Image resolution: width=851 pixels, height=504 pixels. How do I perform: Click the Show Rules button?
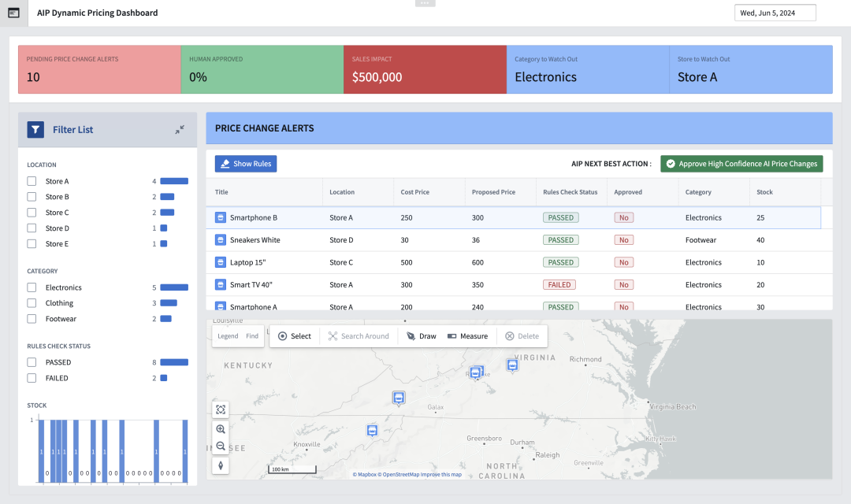coord(246,164)
